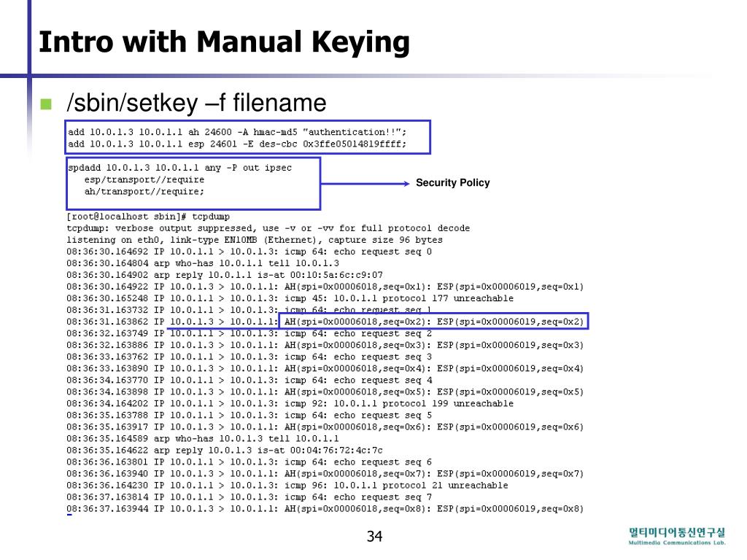The height and width of the screenshot is (560, 747).
Task: Select the 08:36:34.163898 AH/ESP seq=0x5 line
Action: coord(325,392)
